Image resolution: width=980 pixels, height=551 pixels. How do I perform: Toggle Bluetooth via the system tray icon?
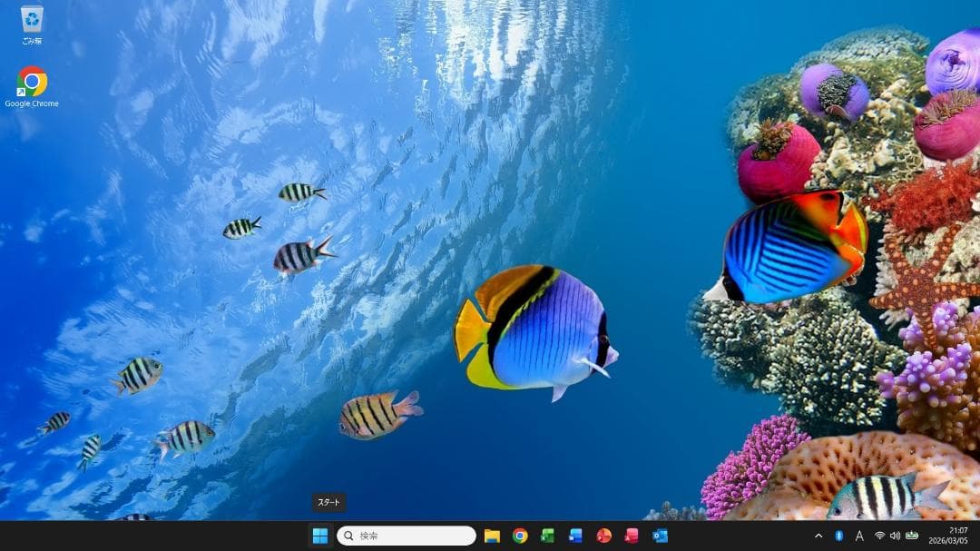(839, 535)
